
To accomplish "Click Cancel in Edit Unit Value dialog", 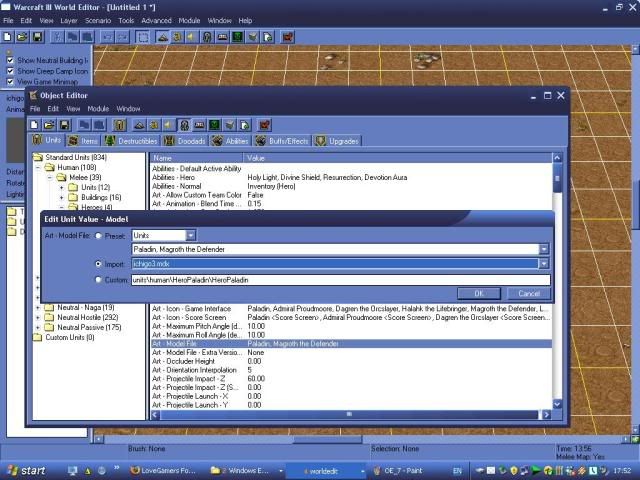I will [x=529, y=293].
